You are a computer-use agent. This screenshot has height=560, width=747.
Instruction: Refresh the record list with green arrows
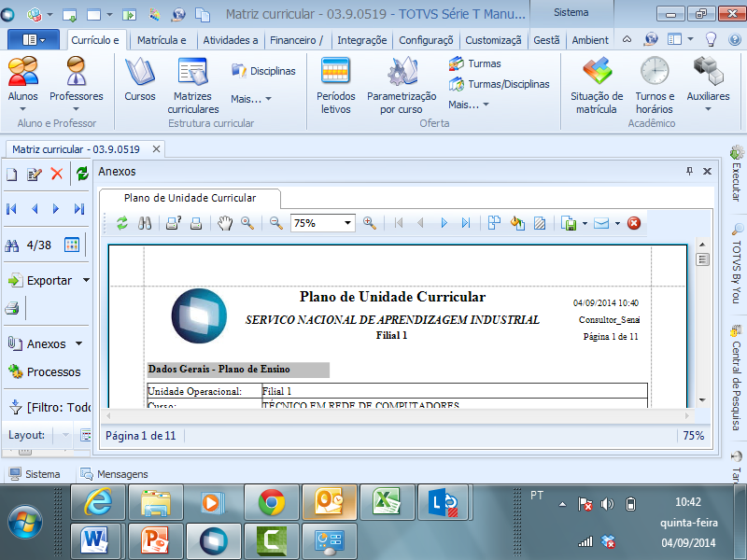point(82,174)
